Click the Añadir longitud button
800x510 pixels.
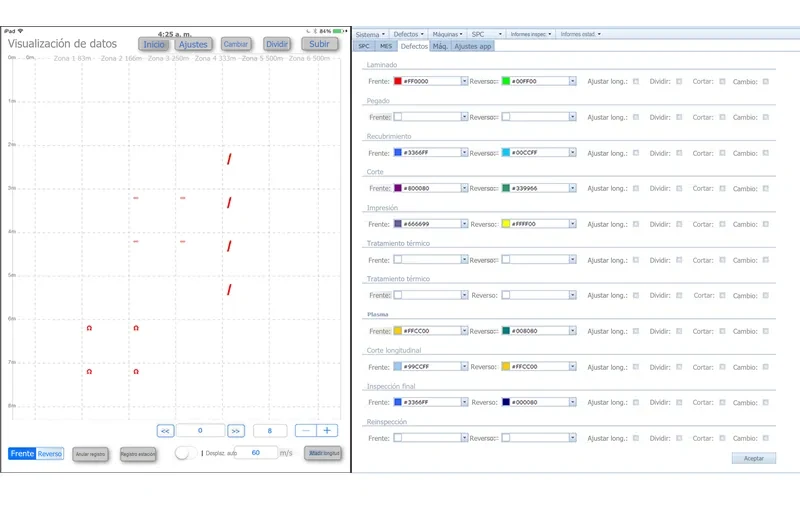(323, 453)
